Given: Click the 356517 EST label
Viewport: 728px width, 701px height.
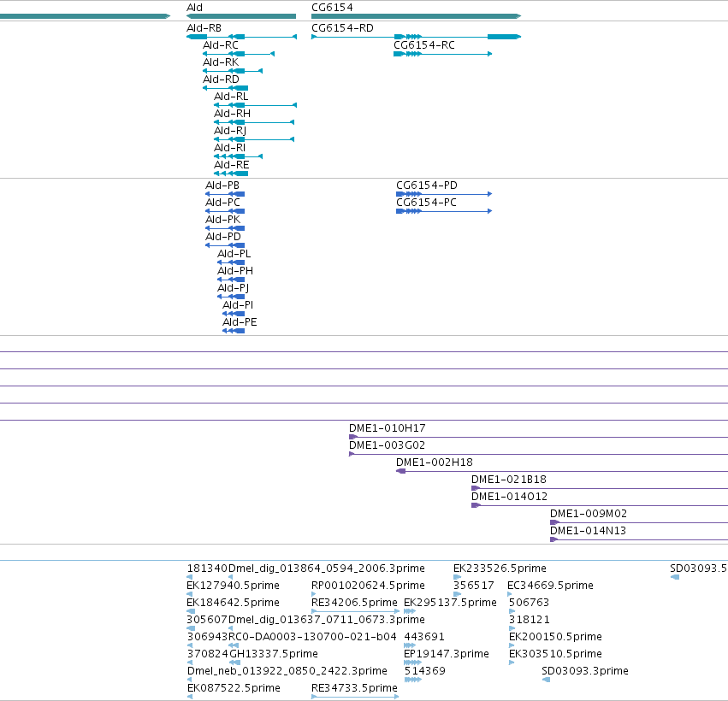Looking at the screenshot, I should pyautogui.click(x=474, y=586).
